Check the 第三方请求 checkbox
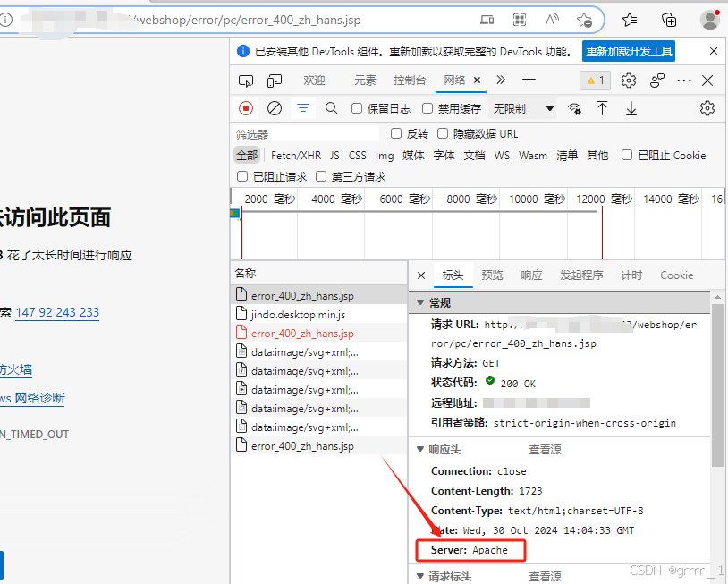This screenshot has width=728, height=584. tap(321, 176)
